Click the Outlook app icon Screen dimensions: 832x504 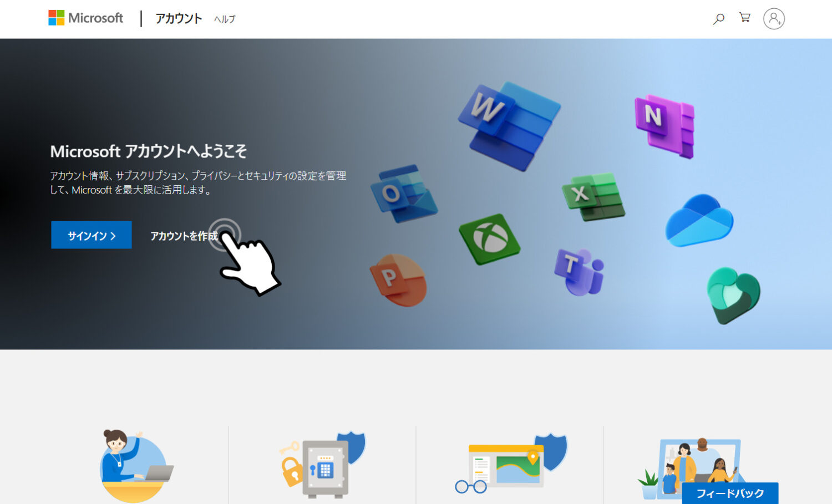(x=404, y=194)
